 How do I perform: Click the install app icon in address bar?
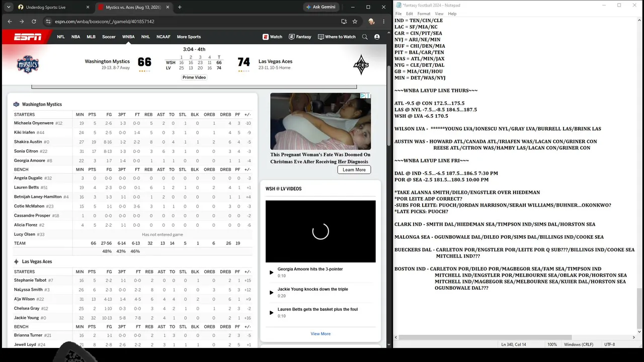point(344,22)
